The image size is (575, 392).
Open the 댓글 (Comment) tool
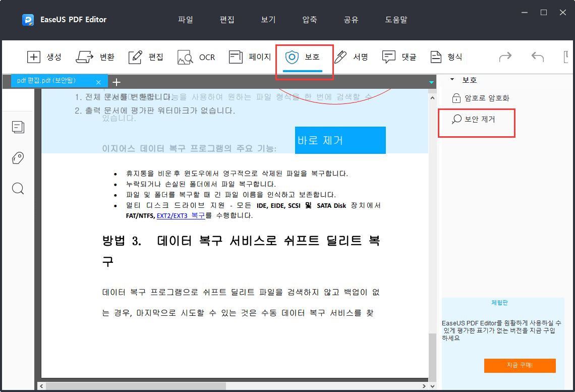click(399, 57)
